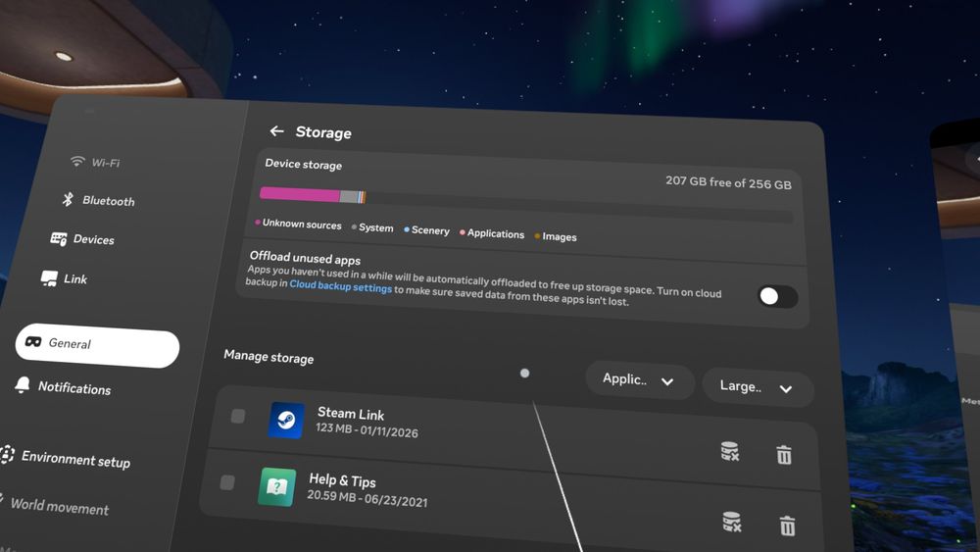Image resolution: width=980 pixels, height=552 pixels.
Task: Select General in settings sidebar
Action: [97, 345]
